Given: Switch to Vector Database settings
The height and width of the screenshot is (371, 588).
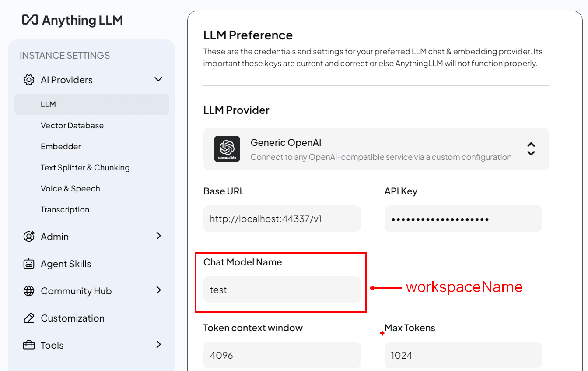Looking at the screenshot, I should click(x=72, y=125).
